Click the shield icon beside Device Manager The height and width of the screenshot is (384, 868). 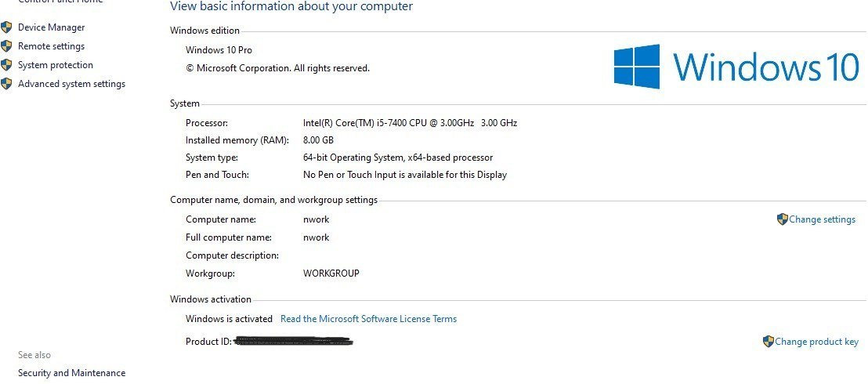click(6, 27)
